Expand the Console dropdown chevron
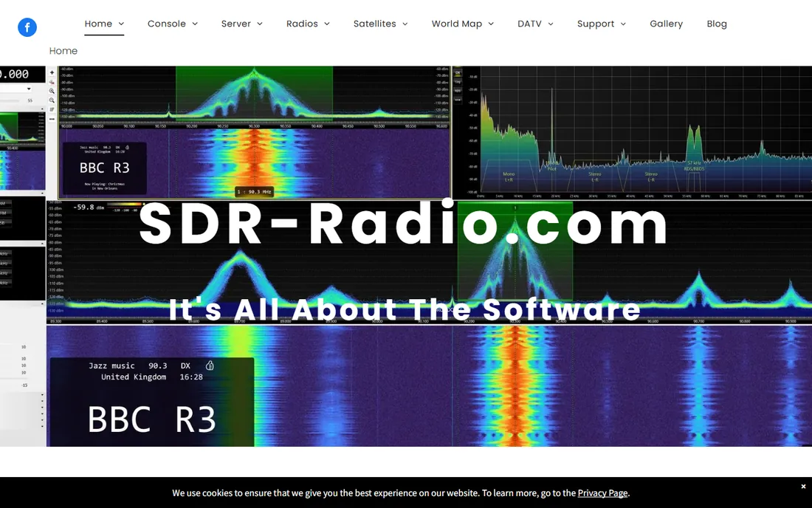The image size is (812, 508). (195, 24)
